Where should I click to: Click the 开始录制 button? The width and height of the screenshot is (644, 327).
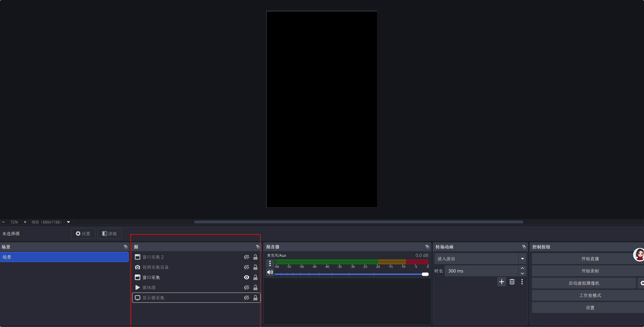(x=590, y=271)
